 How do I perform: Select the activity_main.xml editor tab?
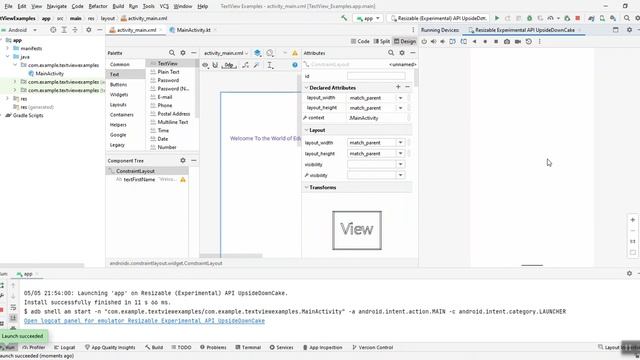(136, 30)
